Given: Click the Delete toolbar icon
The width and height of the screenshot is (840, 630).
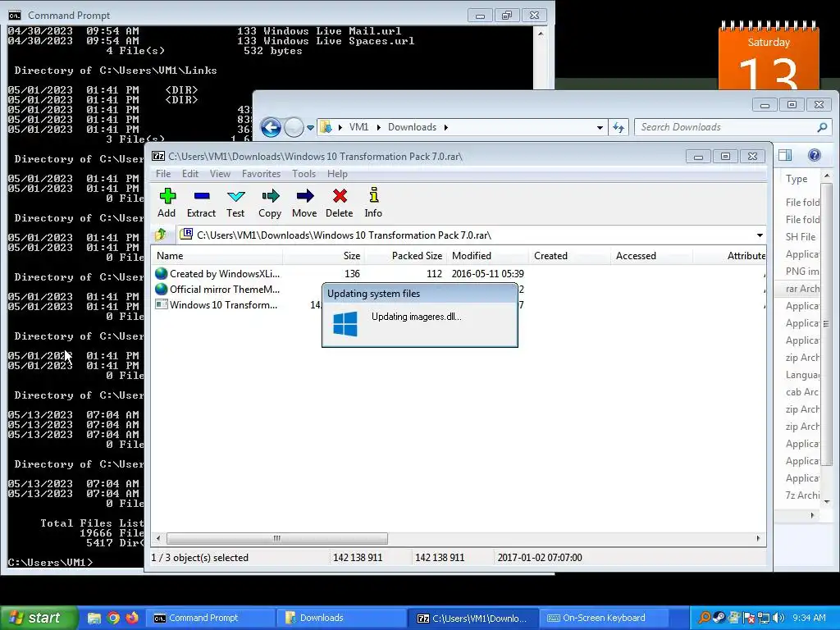Looking at the screenshot, I should pyautogui.click(x=340, y=196).
